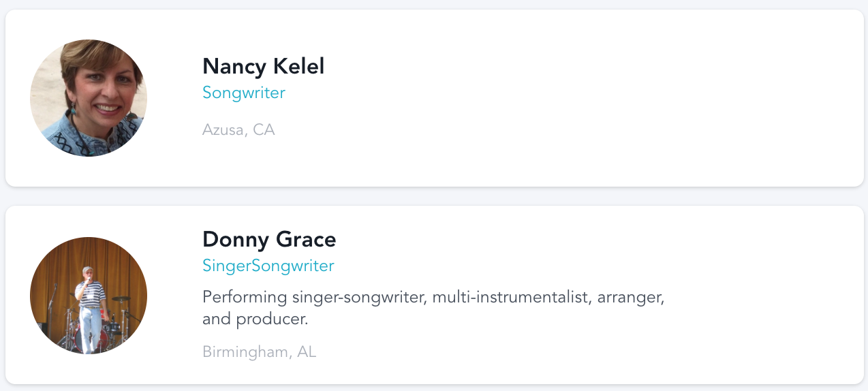Select the SingerSongwriter tag under Donny Grace

tap(268, 266)
